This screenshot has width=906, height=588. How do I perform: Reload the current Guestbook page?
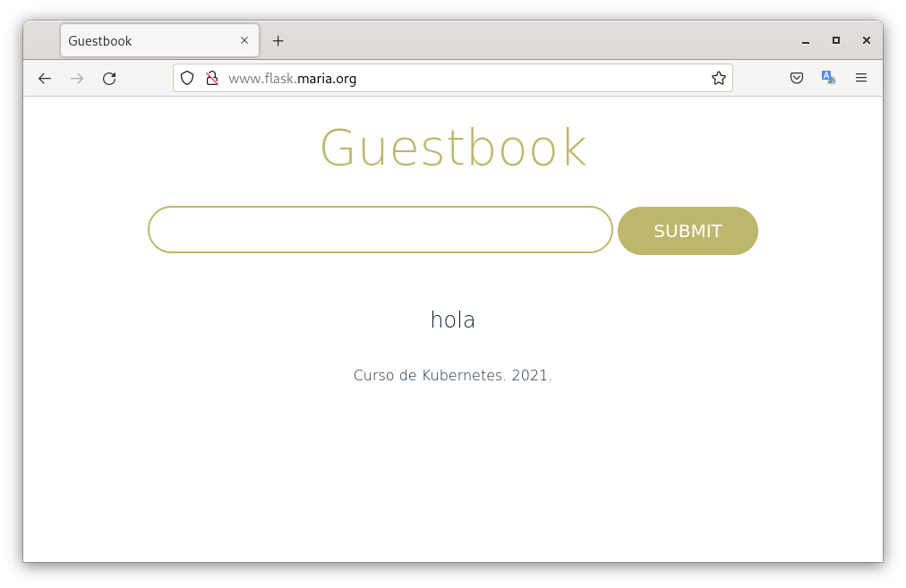click(x=109, y=79)
